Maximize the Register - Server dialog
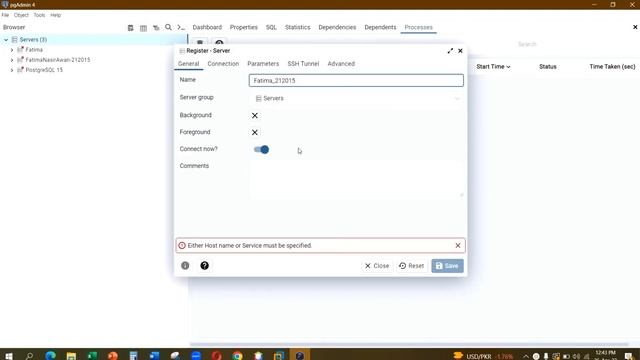Viewport: 640px width, 360px height. click(450, 51)
